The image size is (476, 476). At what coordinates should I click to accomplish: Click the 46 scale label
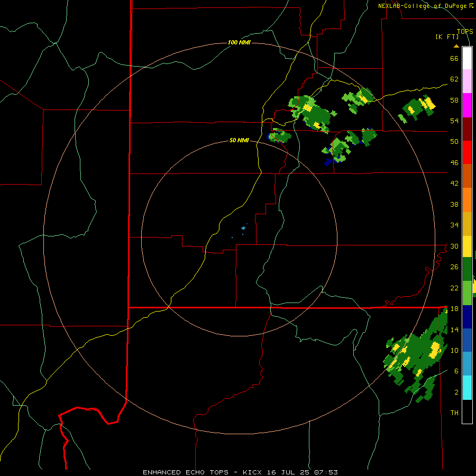[454, 163]
